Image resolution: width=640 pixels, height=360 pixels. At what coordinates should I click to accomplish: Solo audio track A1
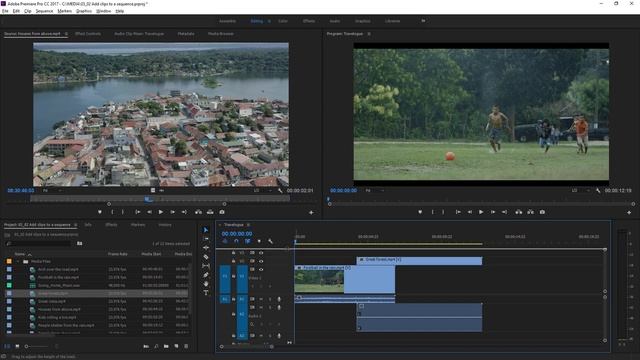click(x=270, y=299)
